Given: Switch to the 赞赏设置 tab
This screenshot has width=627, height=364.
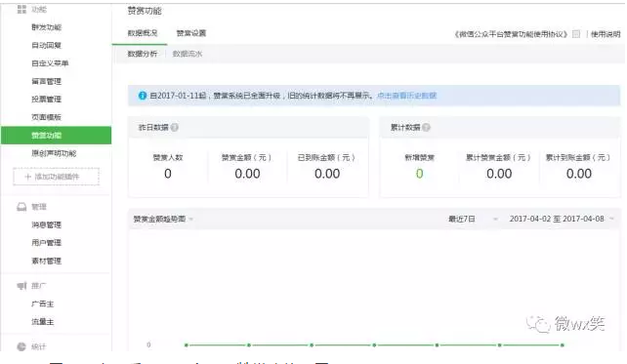Looking at the screenshot, I should 191,33.
